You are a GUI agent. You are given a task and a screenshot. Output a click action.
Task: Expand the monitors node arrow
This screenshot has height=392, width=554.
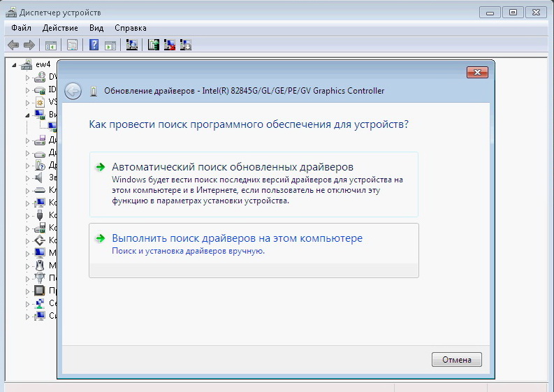coord(27,253)
